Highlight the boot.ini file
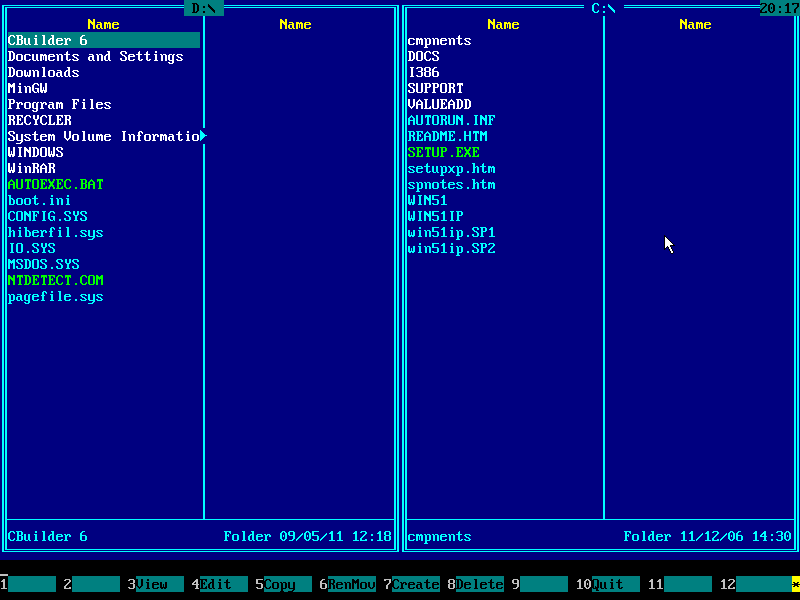The height and width of the screenshot is (600, 800). (x=39, y=201)
